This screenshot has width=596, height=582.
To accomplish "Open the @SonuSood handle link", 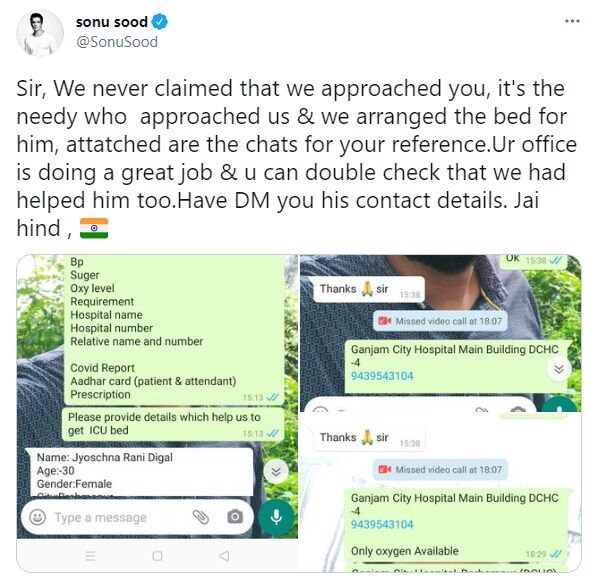I will 117,42.
